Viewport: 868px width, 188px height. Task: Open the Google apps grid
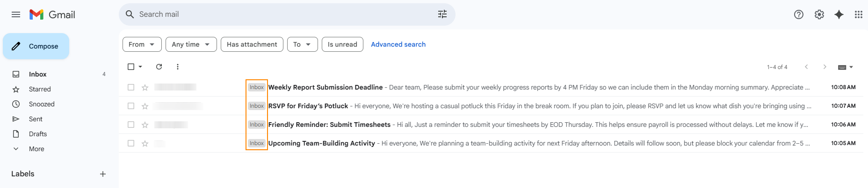(x=859, y=14)
